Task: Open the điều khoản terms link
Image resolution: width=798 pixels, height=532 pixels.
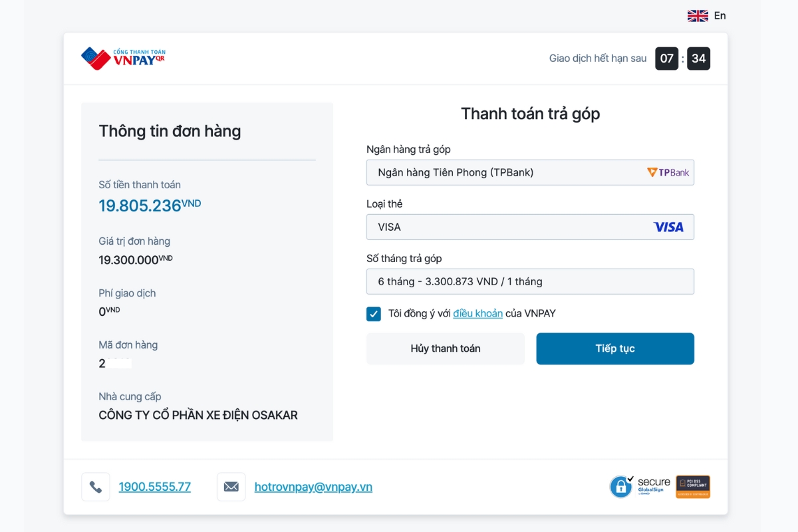Action: (477, 313)
